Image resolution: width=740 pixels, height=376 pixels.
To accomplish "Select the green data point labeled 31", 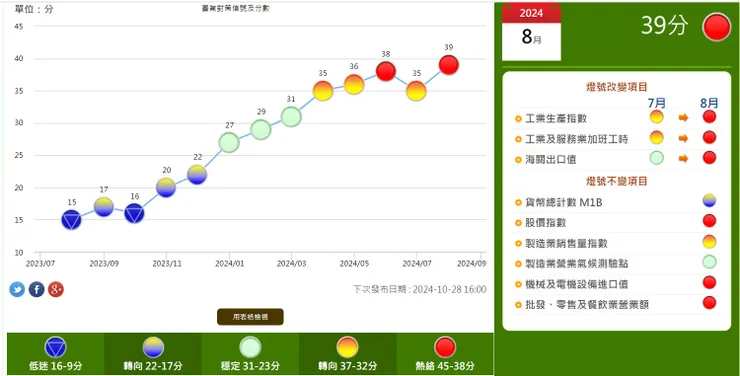I will click(291, 117).
